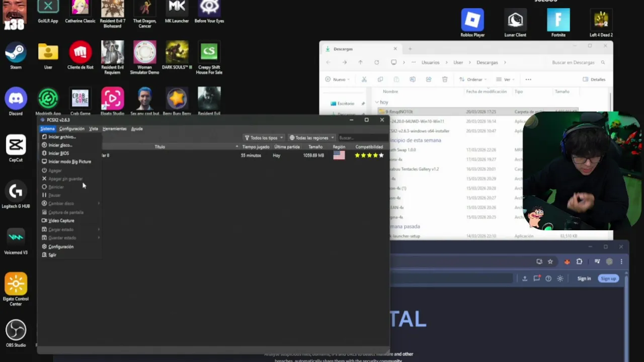Viewport: 644px width, 362px height.
Task: Open the Ordenar dropdown in Explorer
Action: [x=473, y=79]
